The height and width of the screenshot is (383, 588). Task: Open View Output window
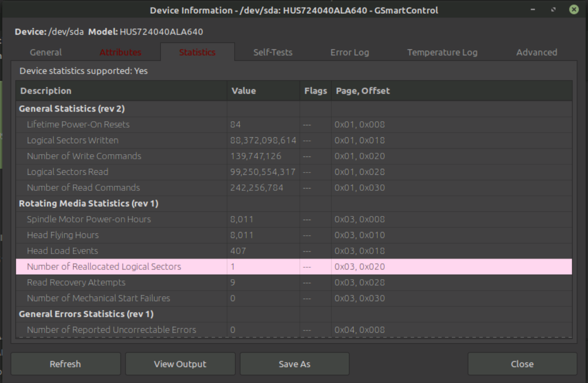pyautogui.click(x=180, y=364)
